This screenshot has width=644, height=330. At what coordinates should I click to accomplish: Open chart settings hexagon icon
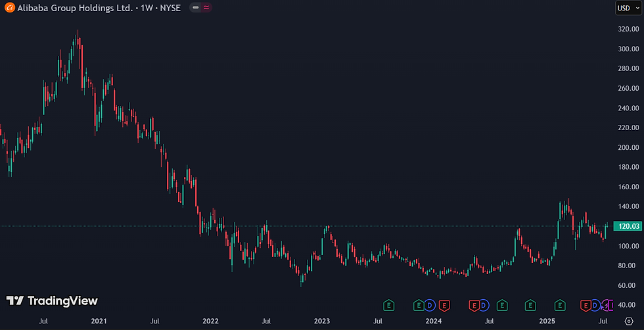629,321
